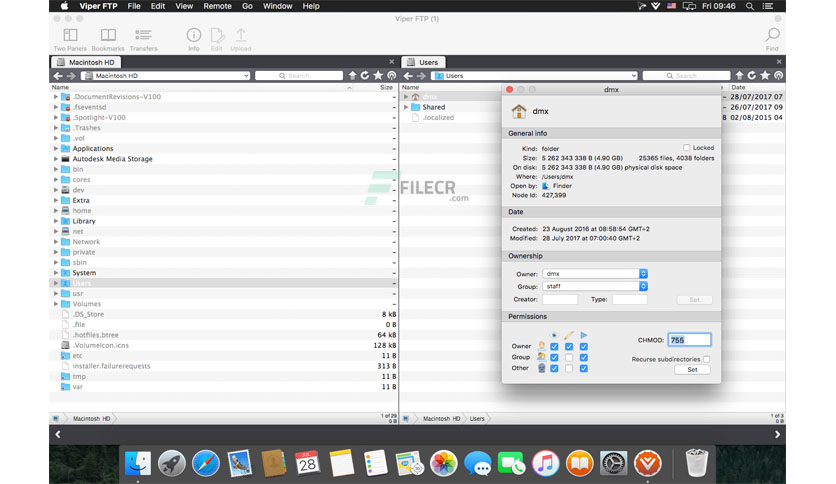Screen dimensions: 836x484
Task: Click the Two Panels toolbar icon
Action: coord(70,35)
